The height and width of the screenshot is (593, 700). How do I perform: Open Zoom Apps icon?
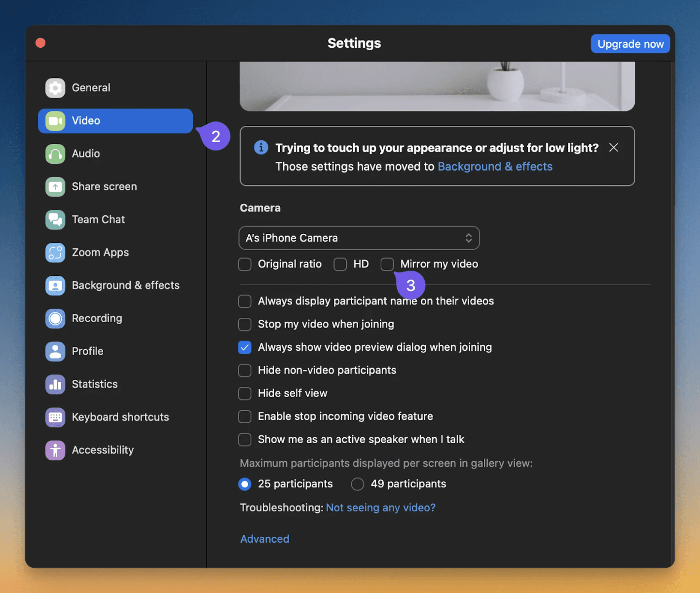(x=55, y=253)
